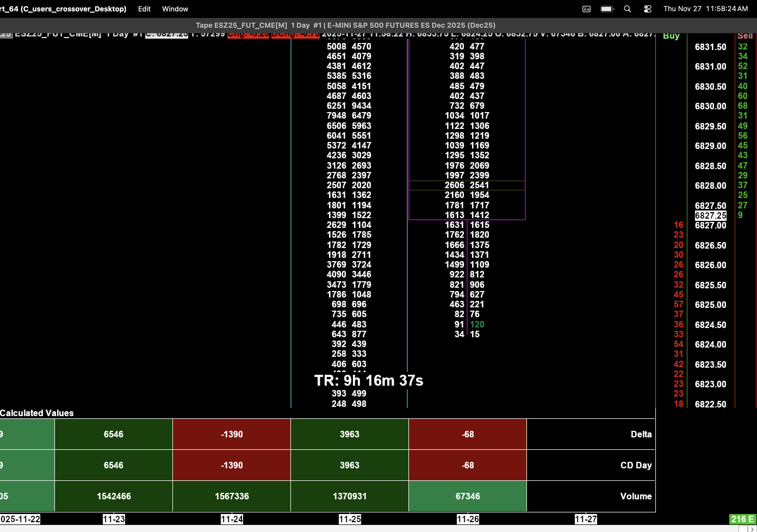Screen dimensions: 757x532
Task: Click the scrollbar right arrow
Action: coord(752,529)
